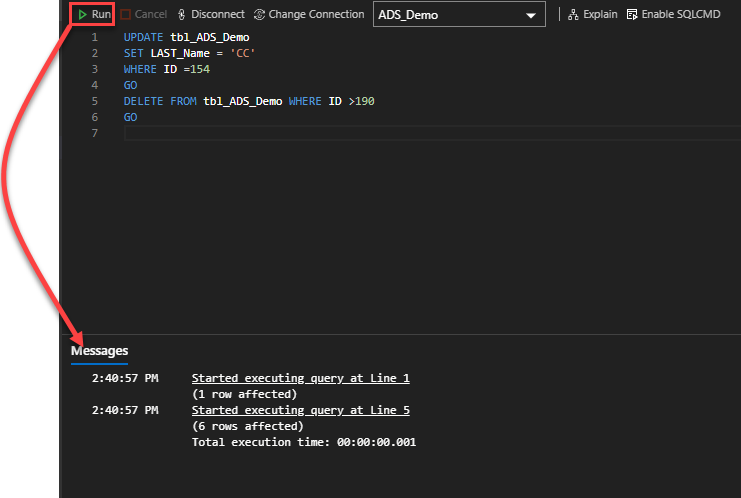
Task: Click the UPDATE keyword on line 1
Action: point(144,37)
